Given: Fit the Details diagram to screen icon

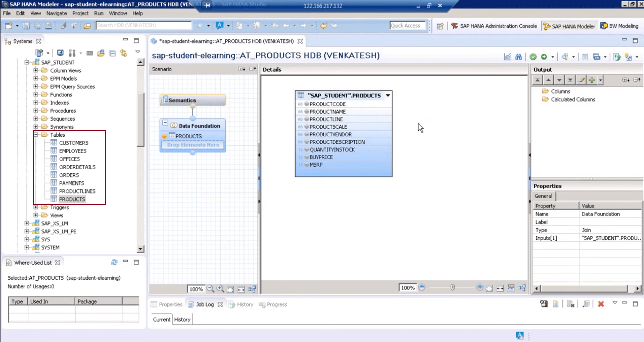Looking at the screenshot, I should point(489,288).
